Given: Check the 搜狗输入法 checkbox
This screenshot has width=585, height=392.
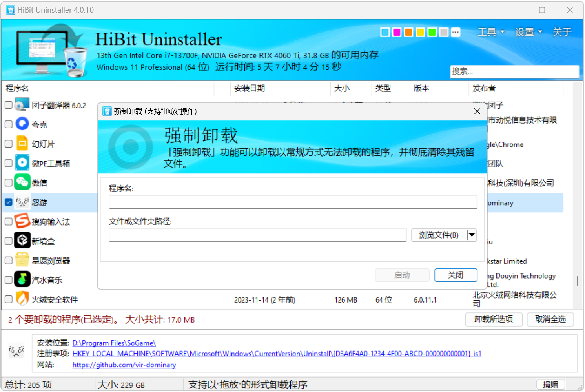Looking at the screenshot, I should pos(8,221).
